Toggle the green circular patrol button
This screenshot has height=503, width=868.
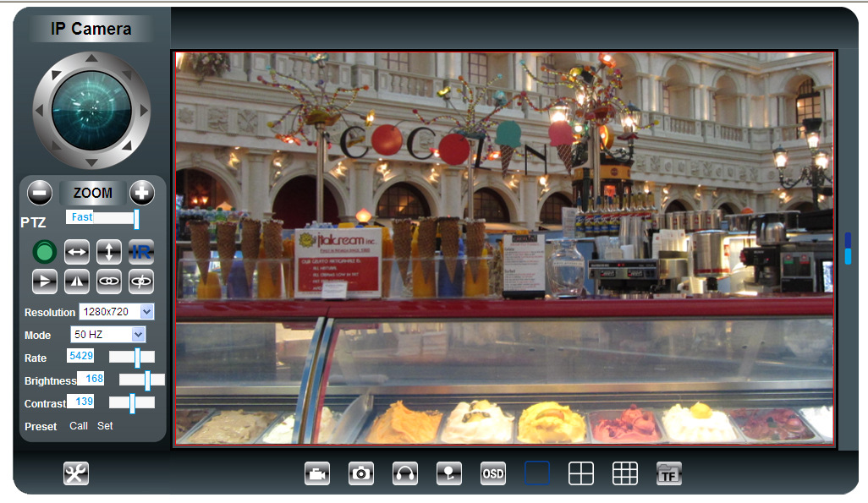[x=45, y=251]
